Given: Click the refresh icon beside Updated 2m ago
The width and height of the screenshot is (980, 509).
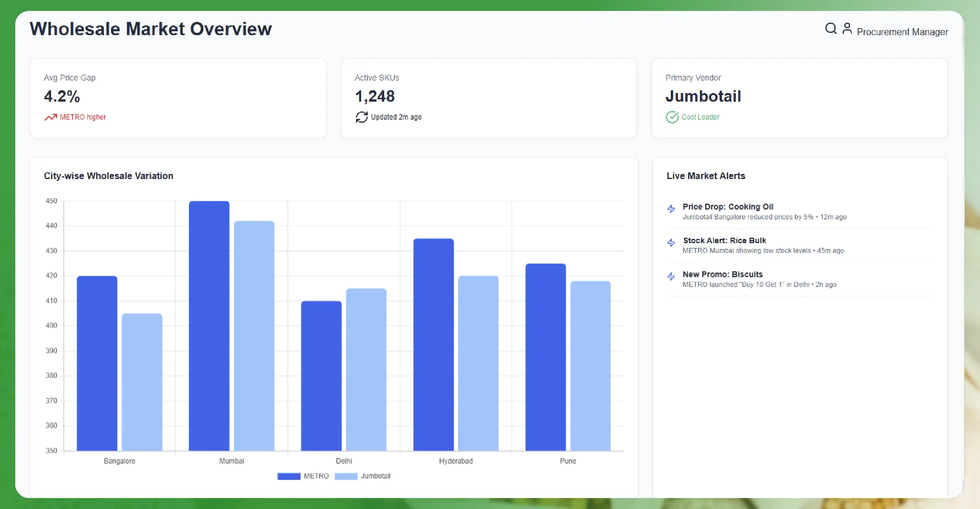Looking at the screenshot, I should point(361,117).
